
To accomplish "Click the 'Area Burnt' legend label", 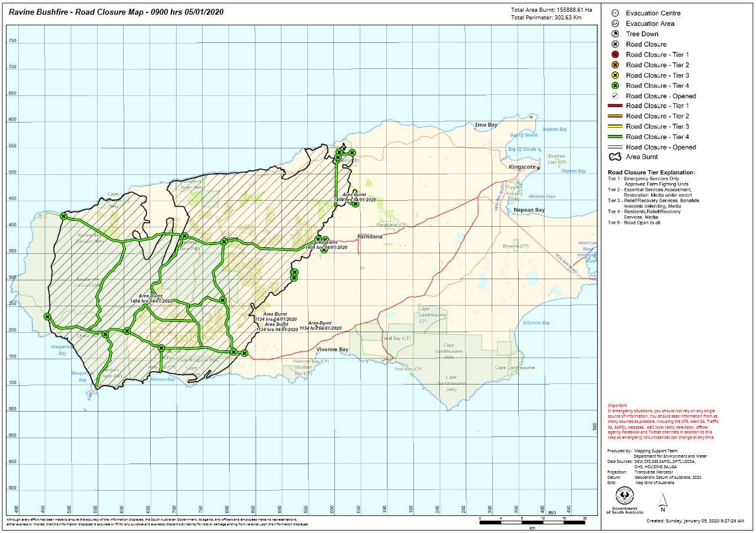I will (642, 157).
